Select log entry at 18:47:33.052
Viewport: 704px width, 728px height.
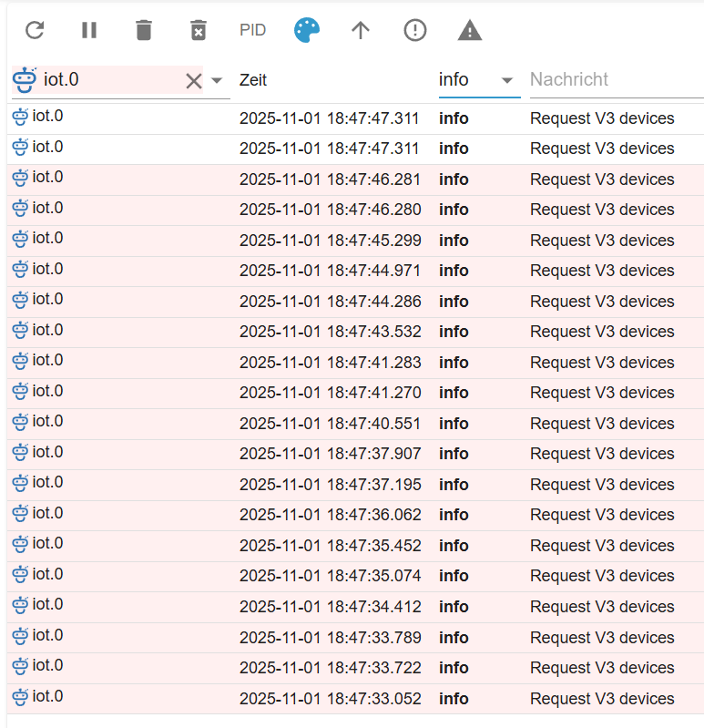point(355,698)
